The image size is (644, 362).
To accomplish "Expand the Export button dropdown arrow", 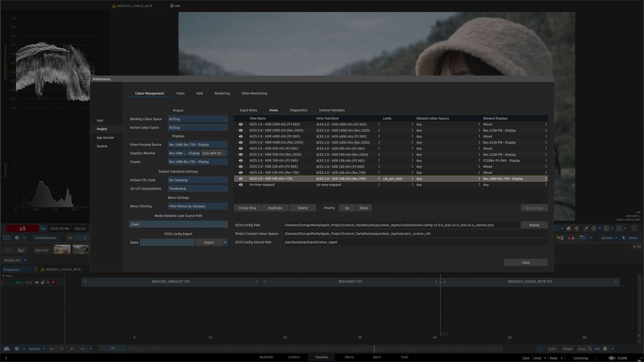I will pos(225,242).
